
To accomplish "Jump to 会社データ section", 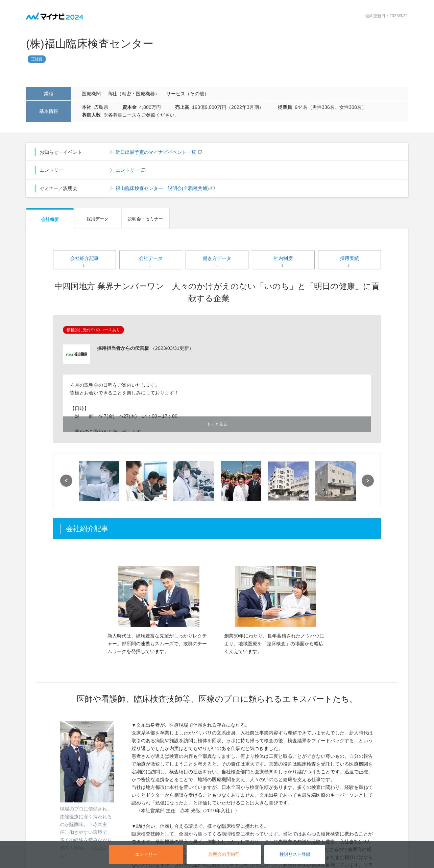I will (x=151, y=260).
